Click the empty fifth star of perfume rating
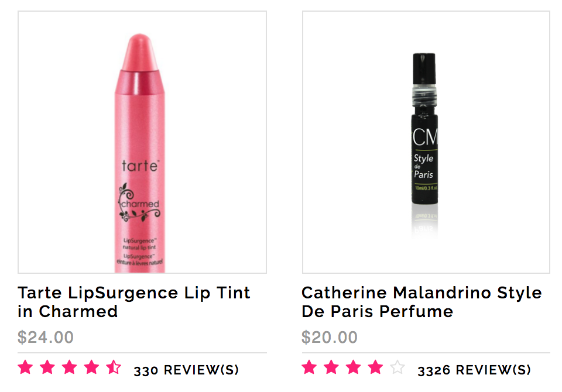 tap(398, 367)
